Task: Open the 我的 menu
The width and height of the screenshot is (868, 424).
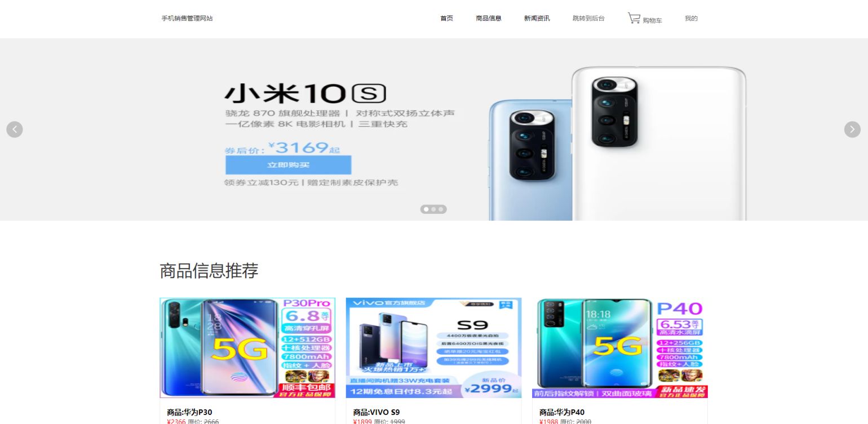Action: (691, 19)
